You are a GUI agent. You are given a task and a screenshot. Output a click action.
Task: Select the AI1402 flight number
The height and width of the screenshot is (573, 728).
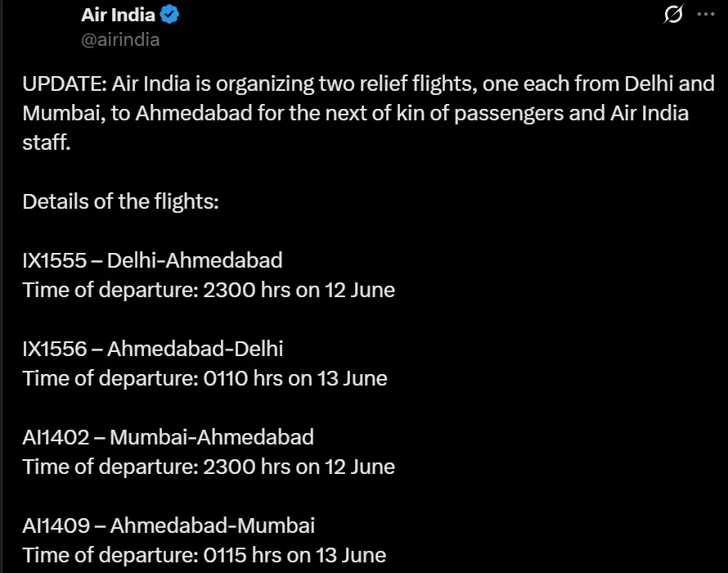56,437
